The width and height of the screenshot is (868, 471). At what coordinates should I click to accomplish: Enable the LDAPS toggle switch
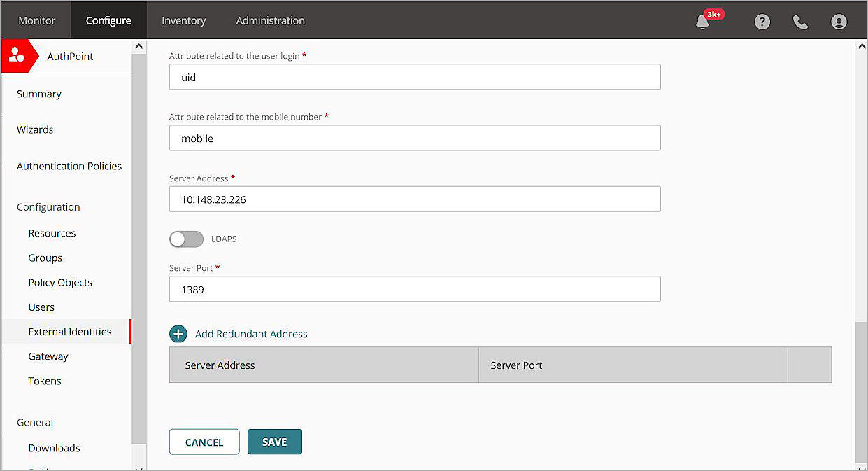186,239
